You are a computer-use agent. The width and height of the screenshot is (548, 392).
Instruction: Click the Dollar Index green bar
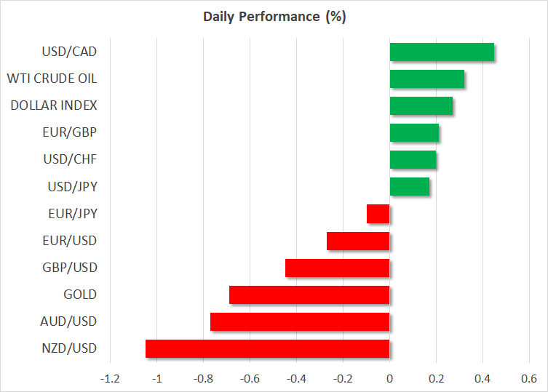click(421, 106)
